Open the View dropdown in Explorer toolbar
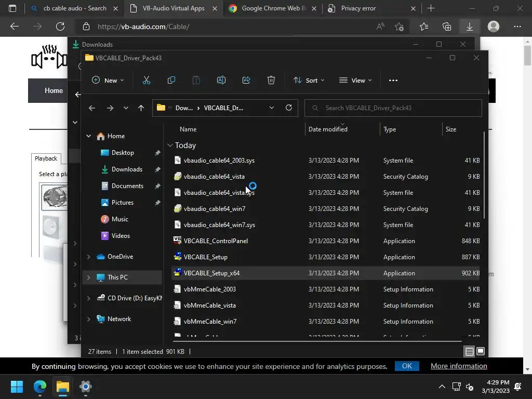Screen dimensions: 532x399 point(355,81)
